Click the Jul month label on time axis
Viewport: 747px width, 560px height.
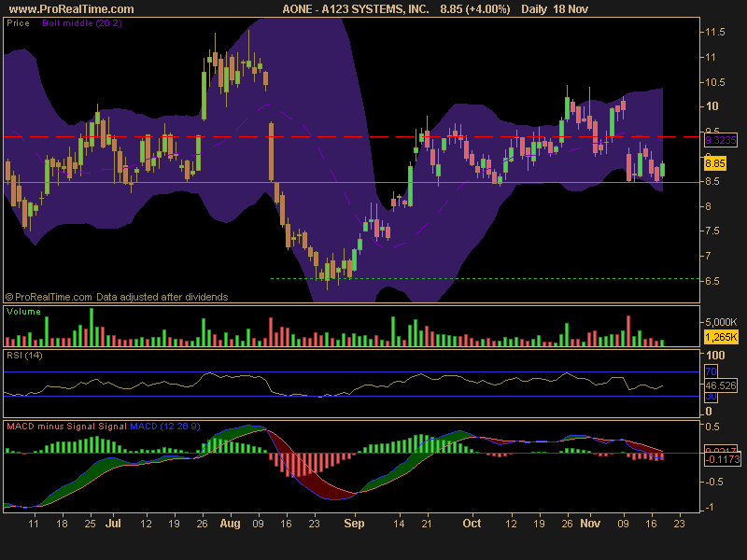(x=113, y=524)
